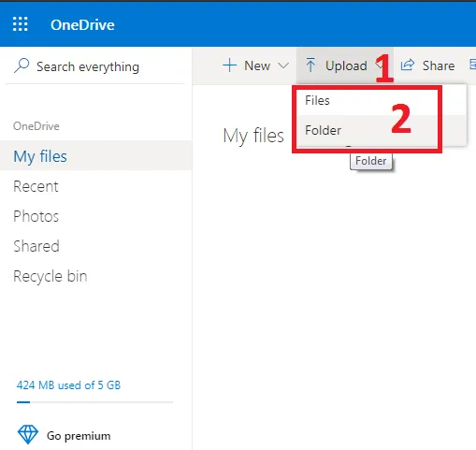Click the 424 MB used of 5 GB link
This screenshot has height=450, width=476.
[x=68, y=385]
